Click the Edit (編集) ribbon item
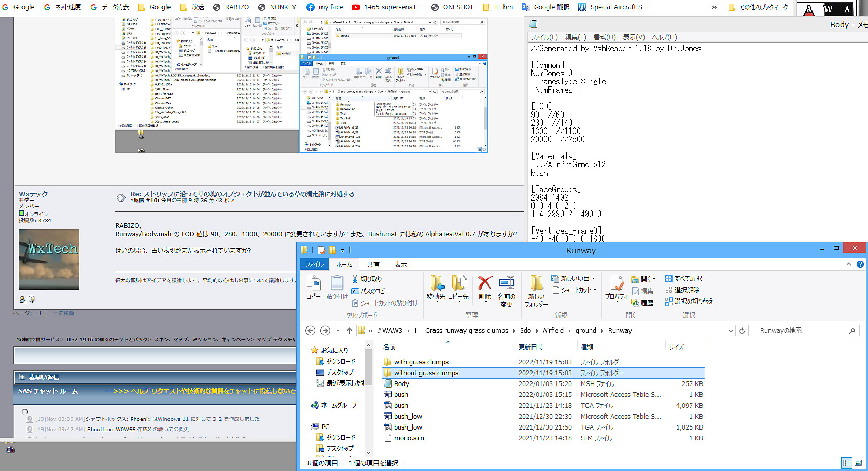The height and width of the screenshot is (471, 868). point(642,291)
